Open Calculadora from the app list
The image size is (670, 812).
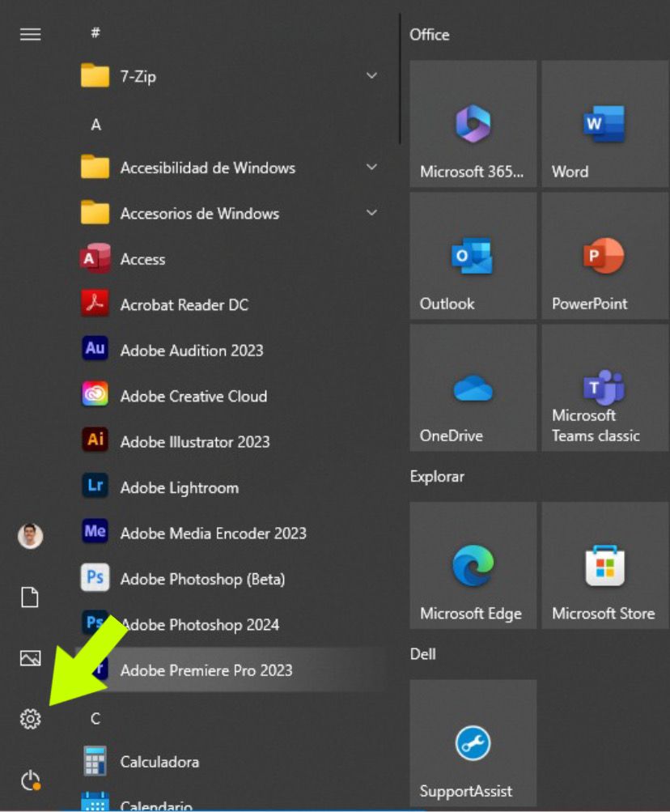[159, 761]
